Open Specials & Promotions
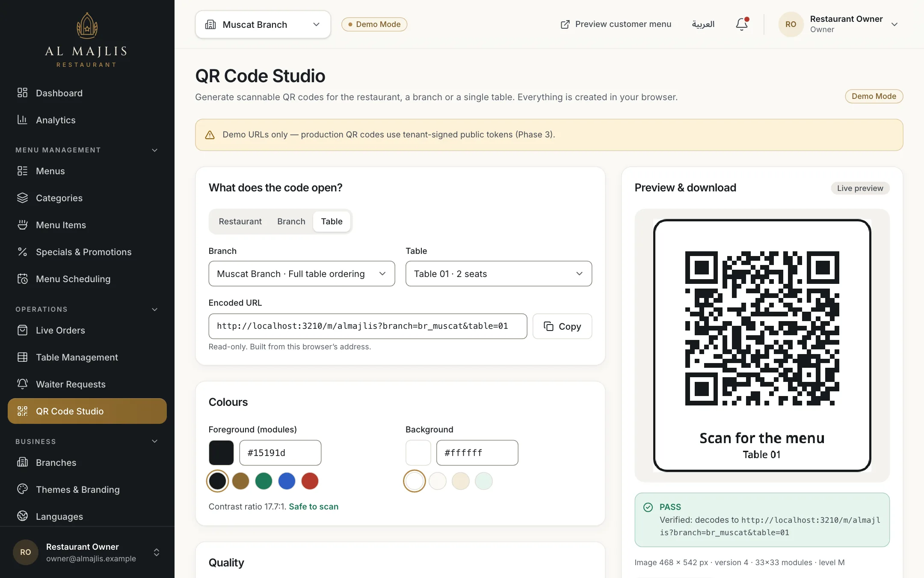This screenshot has width=924, height=578. tap(87, 252)
